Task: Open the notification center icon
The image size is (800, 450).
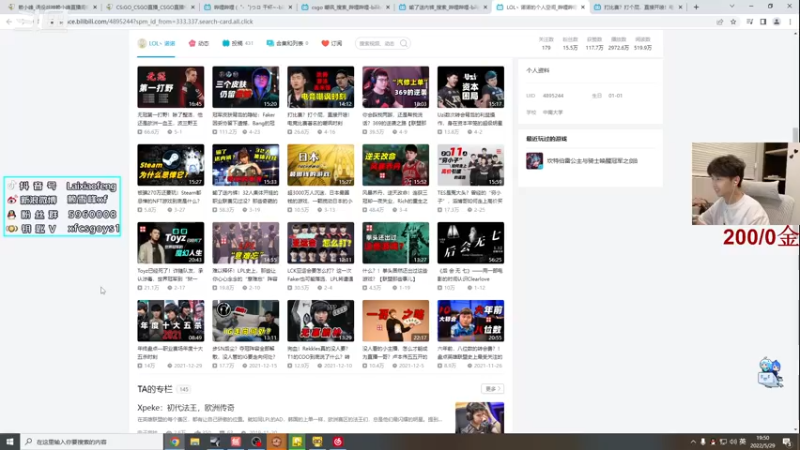Action: coord(787,442)
